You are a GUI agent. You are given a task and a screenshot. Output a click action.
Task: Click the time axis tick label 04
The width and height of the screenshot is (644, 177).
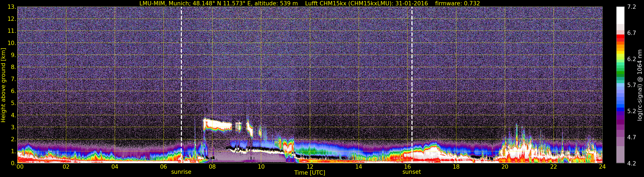115,167
